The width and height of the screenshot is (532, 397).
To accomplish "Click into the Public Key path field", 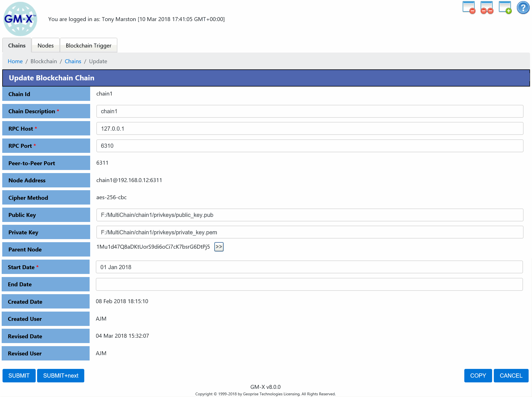I will (x=310, y=215).
